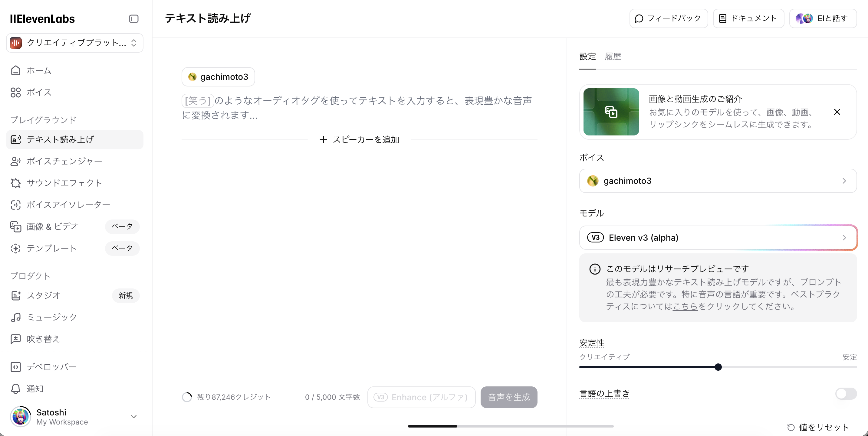Select 画像 & ビデオ sidebar item
The image size is (868, 436).
tap(53, 226)
